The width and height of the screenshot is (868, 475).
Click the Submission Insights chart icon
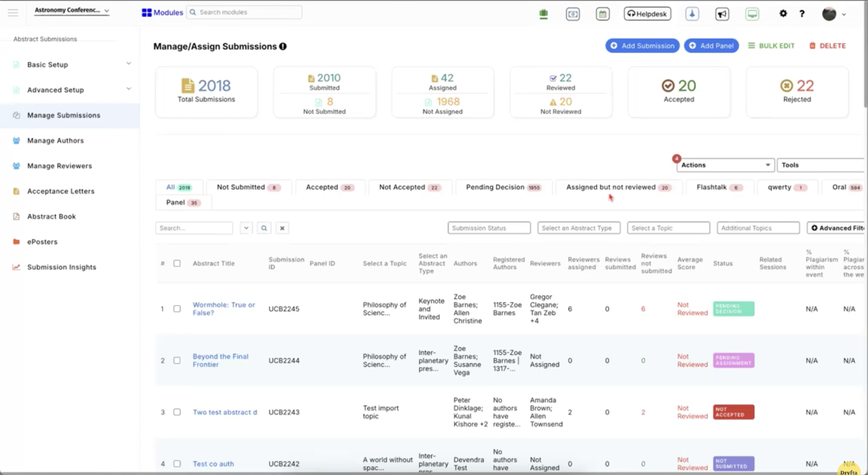[x=16, y=267]
